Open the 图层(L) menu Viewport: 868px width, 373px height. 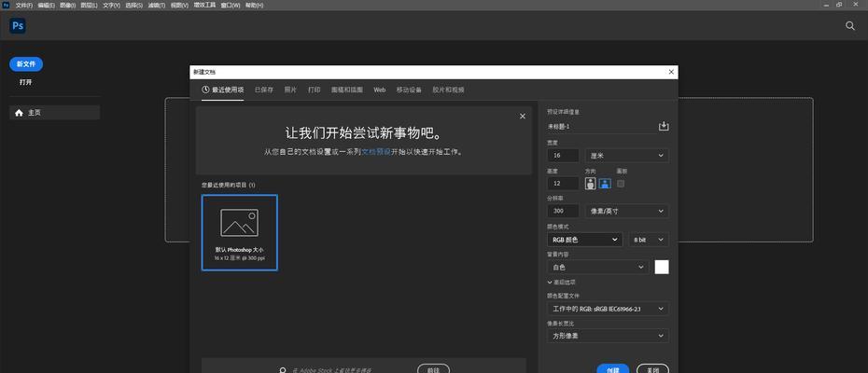pyautogui.click(x=89, y=5)
